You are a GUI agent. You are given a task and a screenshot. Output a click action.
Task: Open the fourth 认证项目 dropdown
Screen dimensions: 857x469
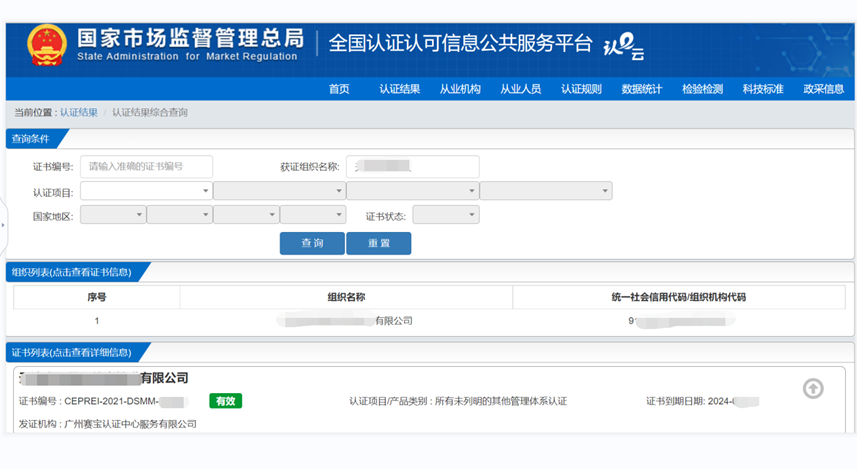point(546,191)
